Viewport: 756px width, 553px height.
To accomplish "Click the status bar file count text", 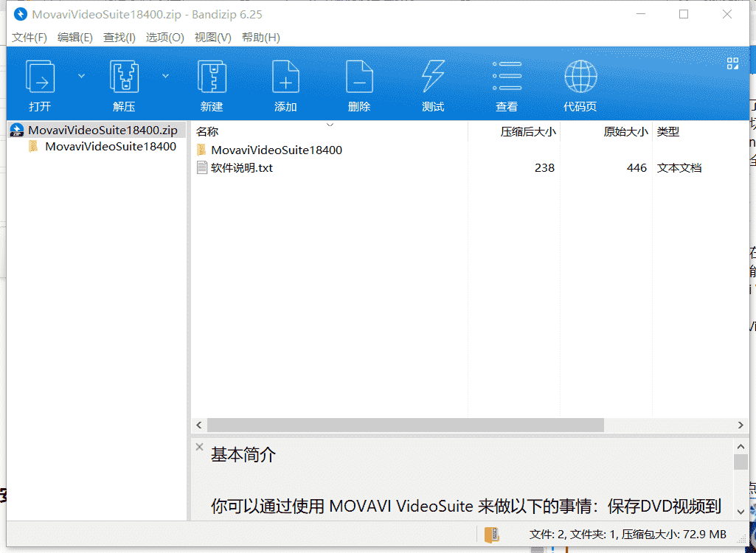I will pos(628,534).
